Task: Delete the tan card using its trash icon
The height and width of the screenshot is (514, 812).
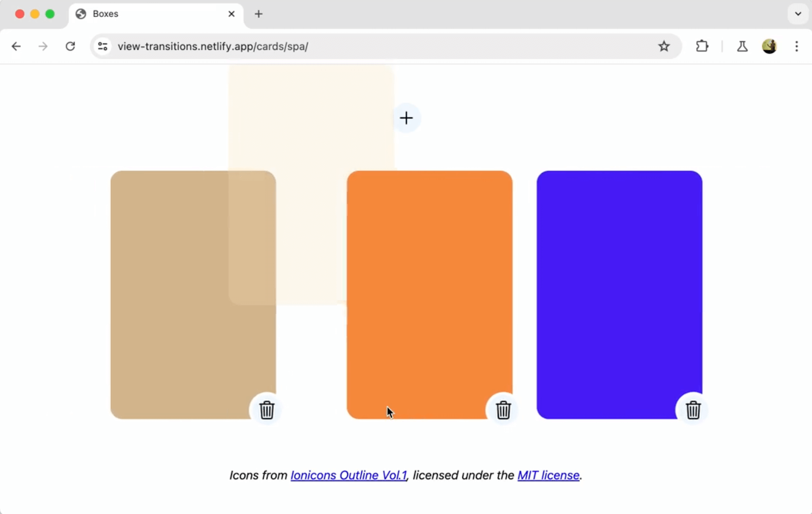Action: click(x=267, y=409)
